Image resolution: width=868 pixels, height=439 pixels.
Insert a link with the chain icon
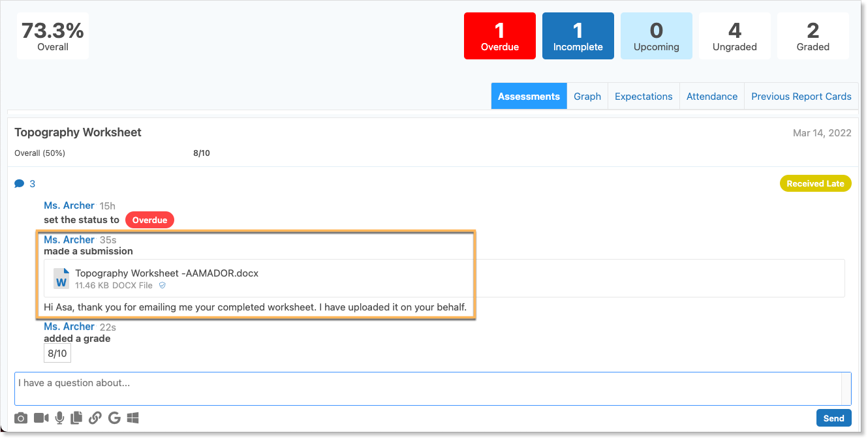95,418
